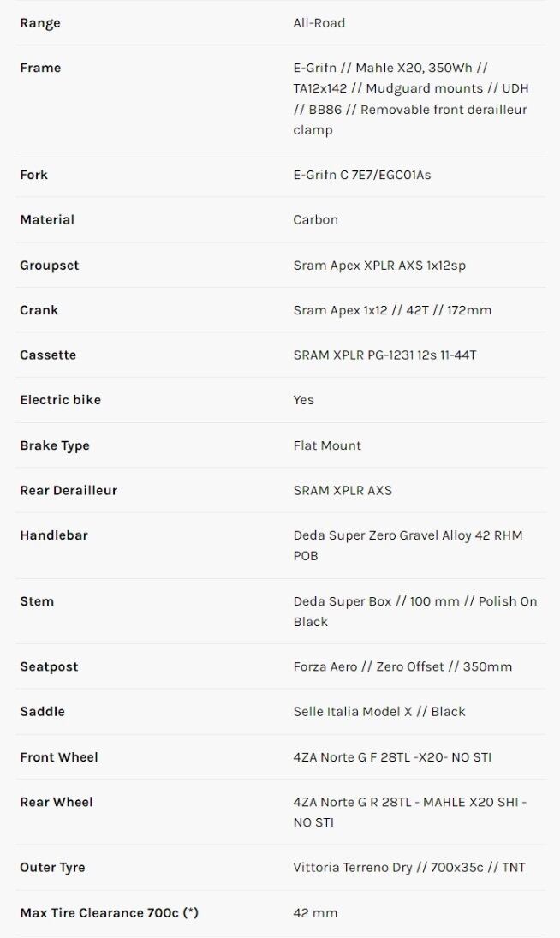Click the Electric bike label

click(60, 399)
